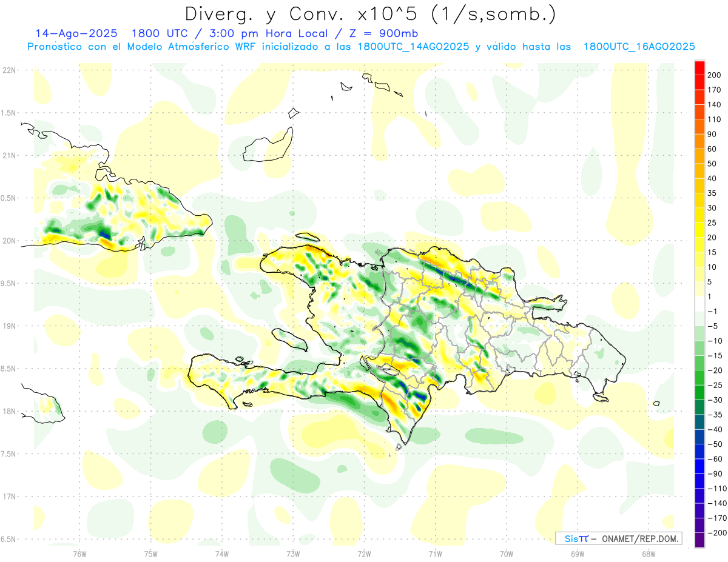Click the "69W" longitude axis label
The image size is (728, 562).
tap(578, 554)
